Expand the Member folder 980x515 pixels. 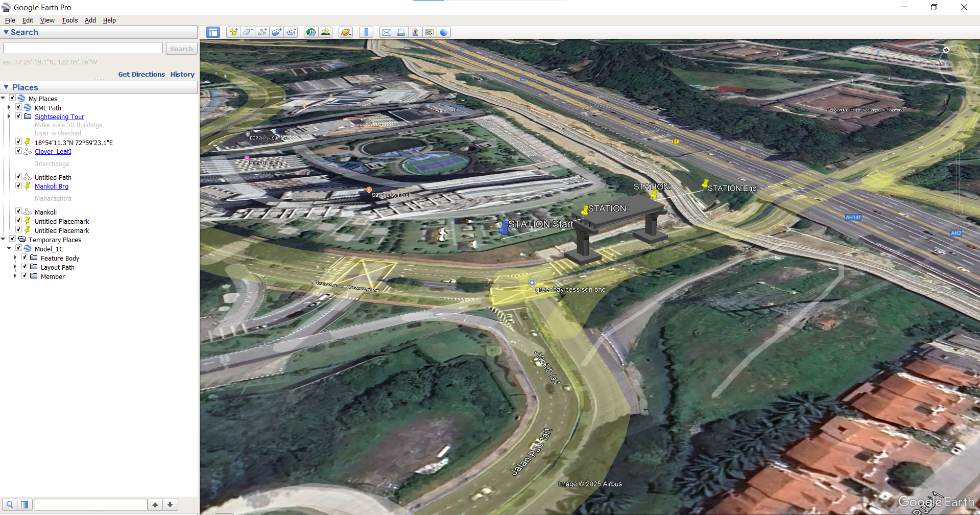coord(15,276)
